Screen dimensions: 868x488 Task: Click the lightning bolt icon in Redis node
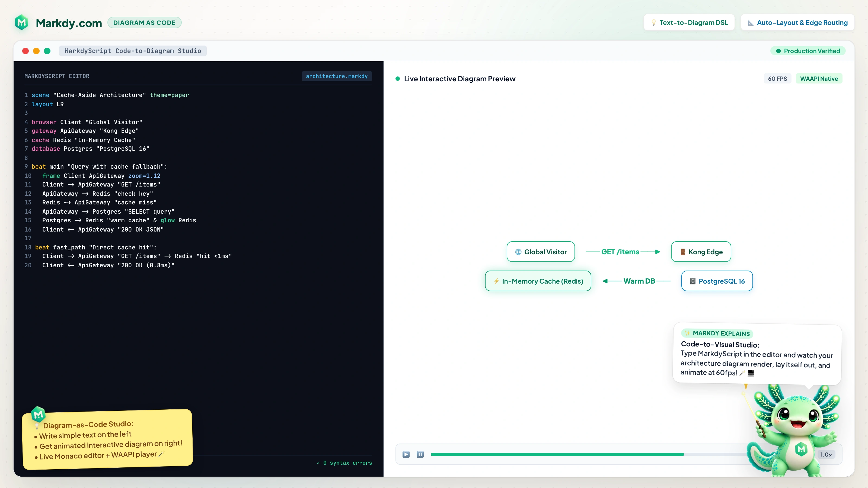(496, 281)
